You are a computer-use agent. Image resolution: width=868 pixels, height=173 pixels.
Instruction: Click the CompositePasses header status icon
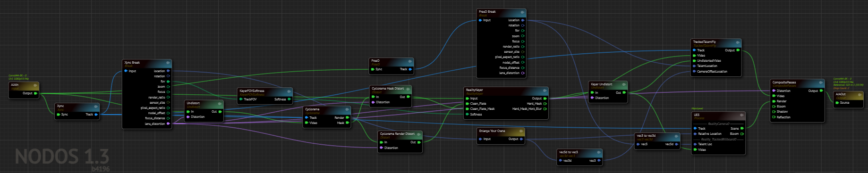click(x=821, y=82)
